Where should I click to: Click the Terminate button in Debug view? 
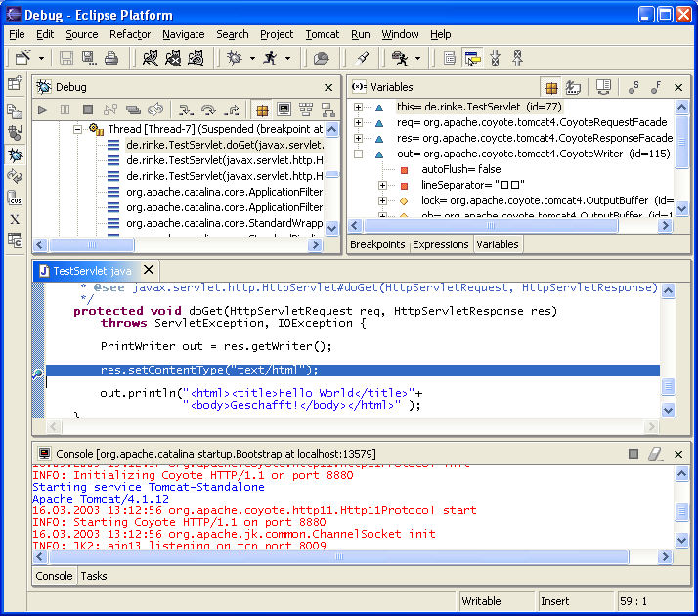coord(88,110)
